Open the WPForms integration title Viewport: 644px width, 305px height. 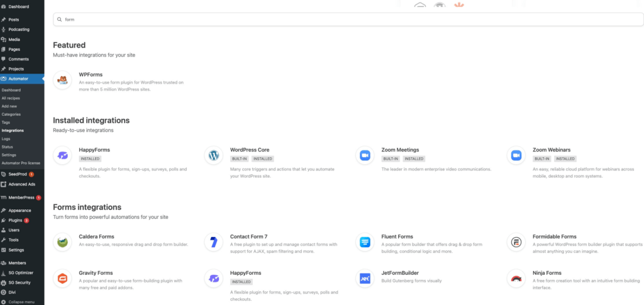91,75
